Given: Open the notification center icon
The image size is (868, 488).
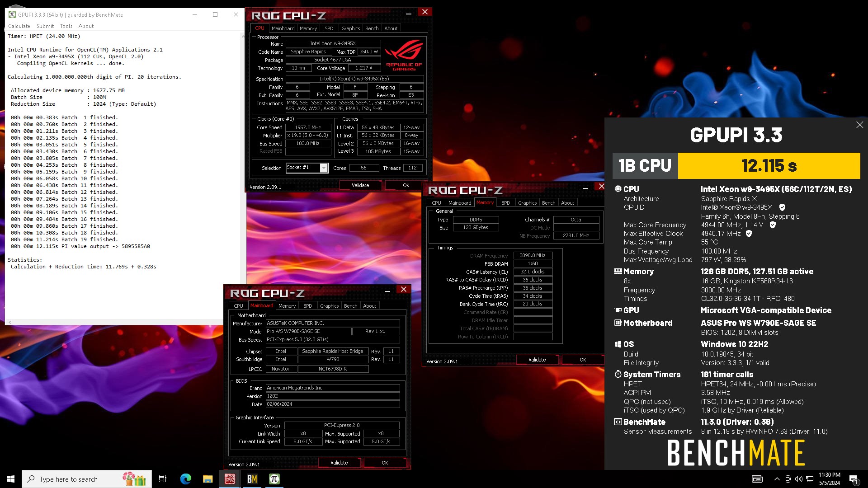Looking at the screenshot, I should click(x=854, y=479).
